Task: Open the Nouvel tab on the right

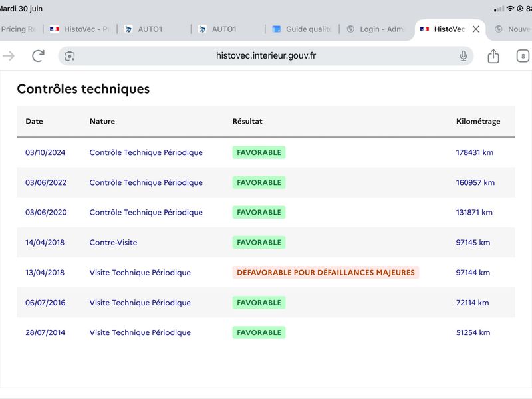Action: (511, 29)
